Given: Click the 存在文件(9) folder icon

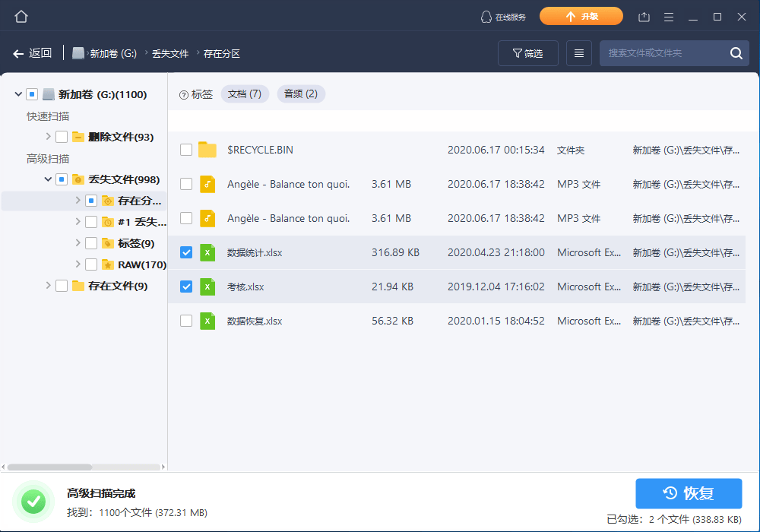Looking at the screenshot, I should point(78,286).
